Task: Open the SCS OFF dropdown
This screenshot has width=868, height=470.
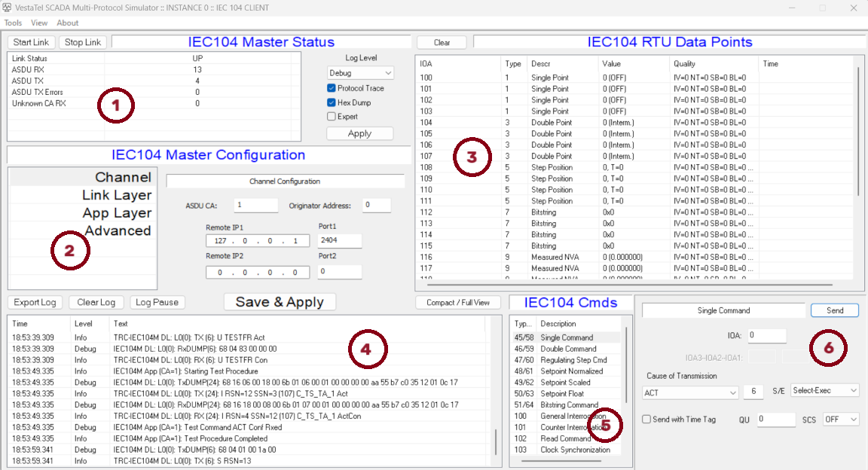Action: pos(841,420)
